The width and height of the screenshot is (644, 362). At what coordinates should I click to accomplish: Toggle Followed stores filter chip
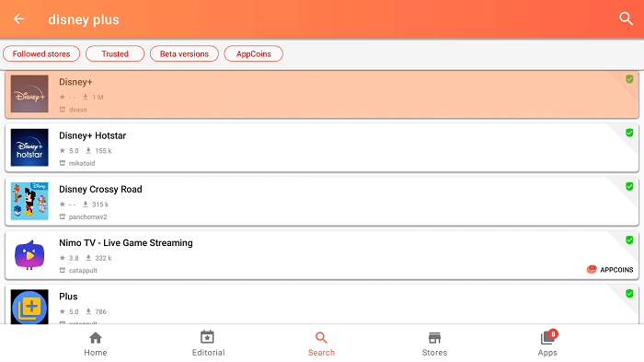(x=41, y=54)
